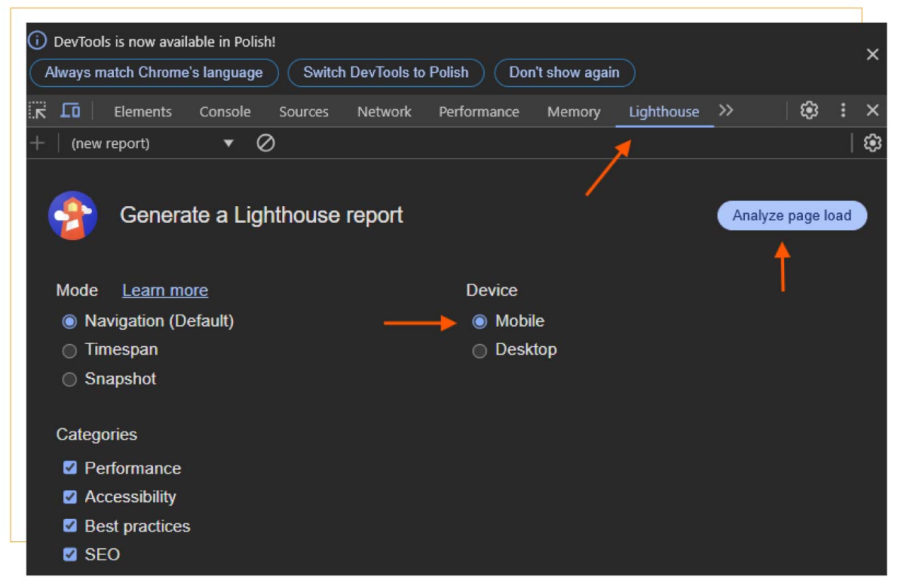
Task: Click the clear all reports icon
Action: pyautogui.click(x=266, y=143)
